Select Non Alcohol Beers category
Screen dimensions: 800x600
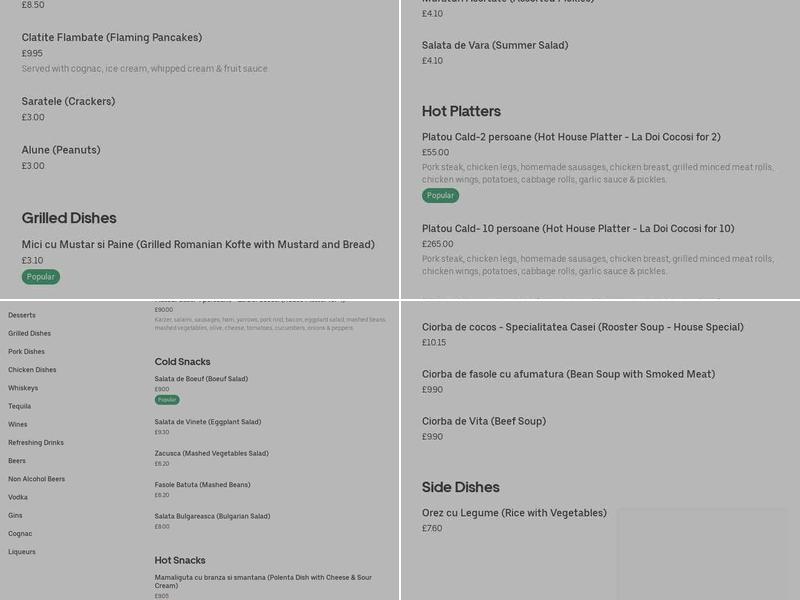(37, 479)
